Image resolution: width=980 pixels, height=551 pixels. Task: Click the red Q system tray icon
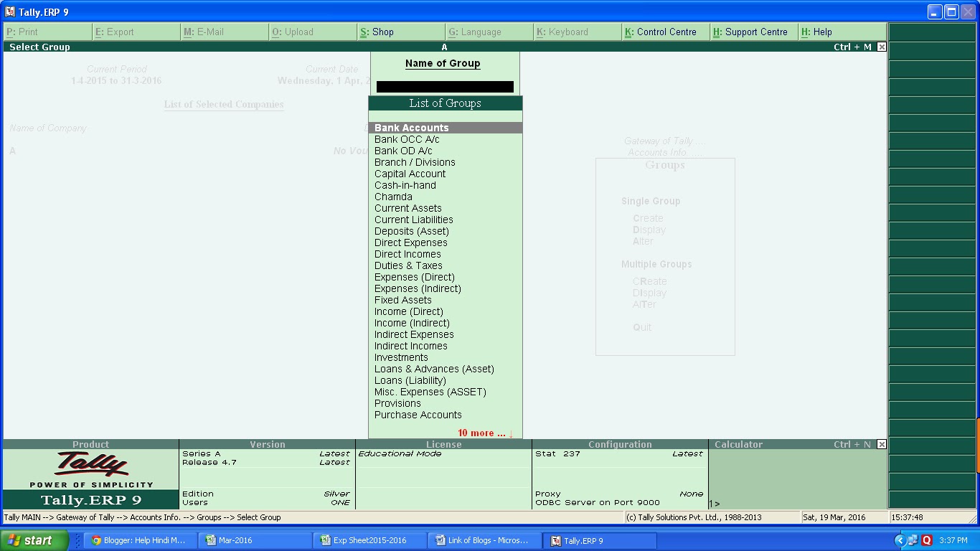tap(926, 540)
